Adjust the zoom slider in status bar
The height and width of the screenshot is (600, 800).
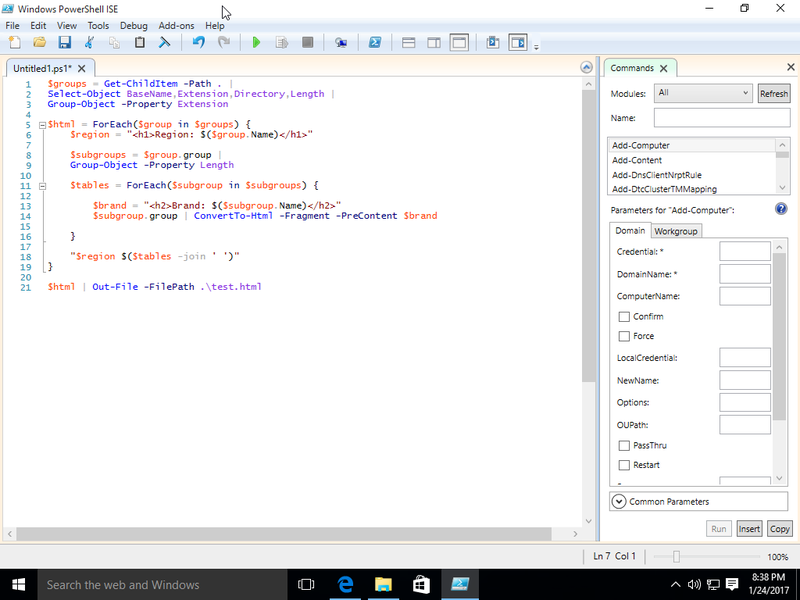(x=677, y=557)
